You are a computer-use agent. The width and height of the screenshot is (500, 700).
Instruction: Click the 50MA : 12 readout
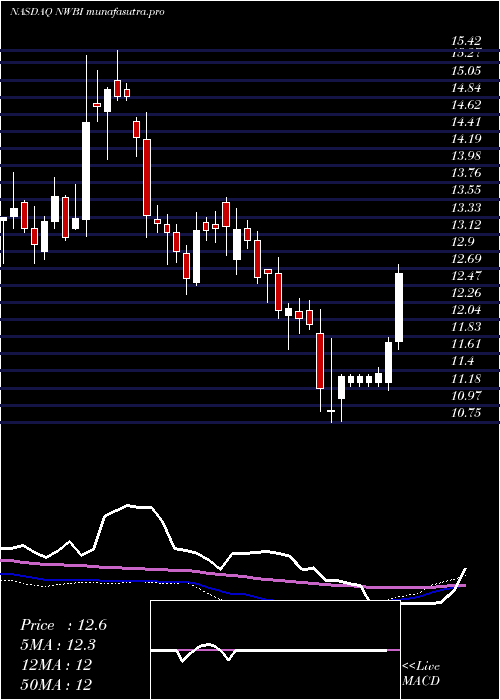(x=56, y=684)
